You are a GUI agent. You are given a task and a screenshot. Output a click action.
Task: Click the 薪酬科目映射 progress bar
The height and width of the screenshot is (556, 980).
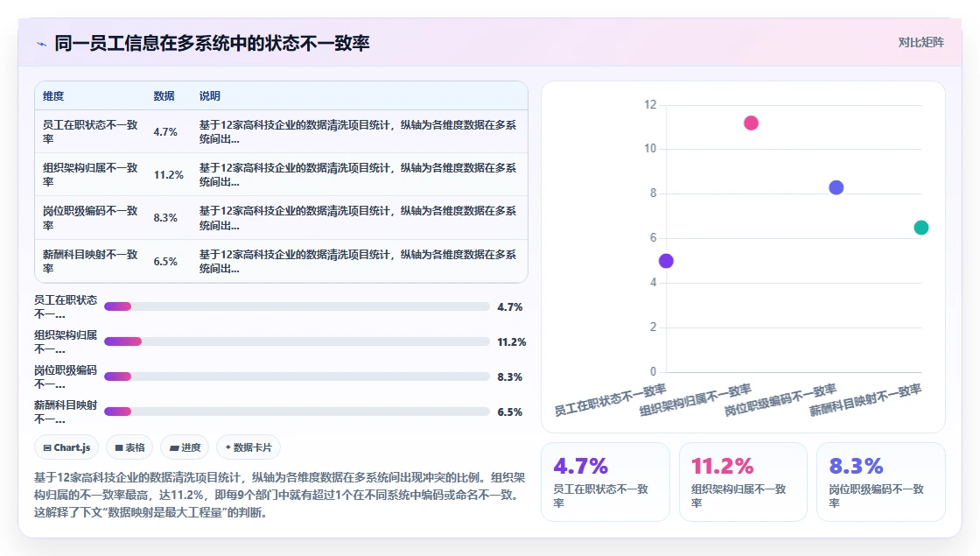coord(297,412)
